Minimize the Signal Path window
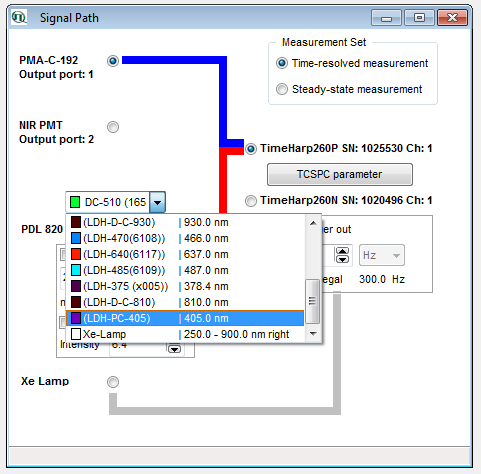The image size is (481, 474). pyautogui.click(x=386, y=17)
